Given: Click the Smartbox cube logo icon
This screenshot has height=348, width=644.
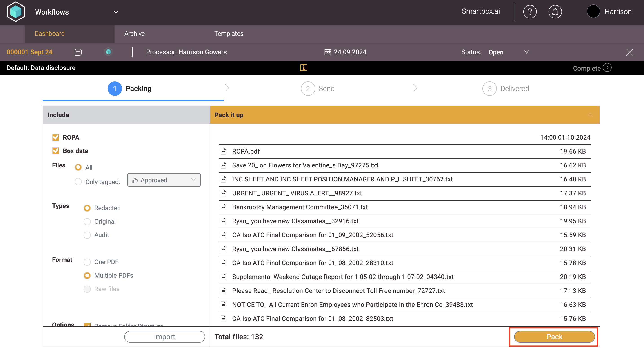Looking at the screenshot, I should [x=16, y=12].
